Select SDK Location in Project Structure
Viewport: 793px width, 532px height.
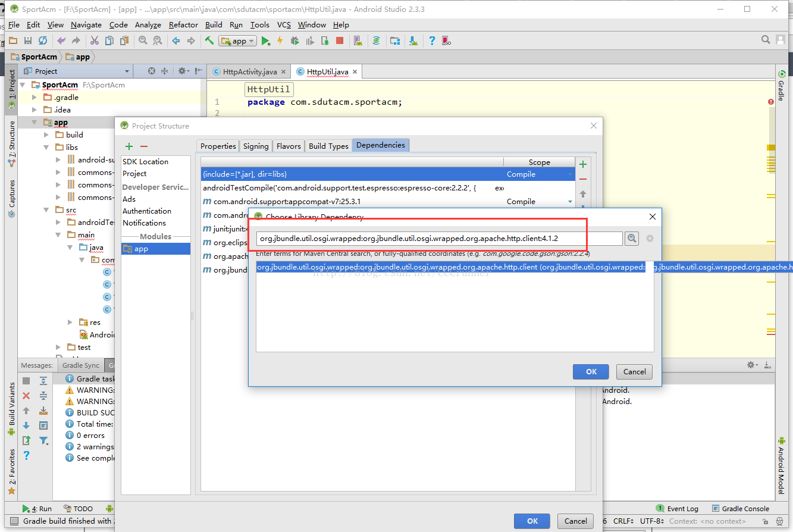coord(145,161)
